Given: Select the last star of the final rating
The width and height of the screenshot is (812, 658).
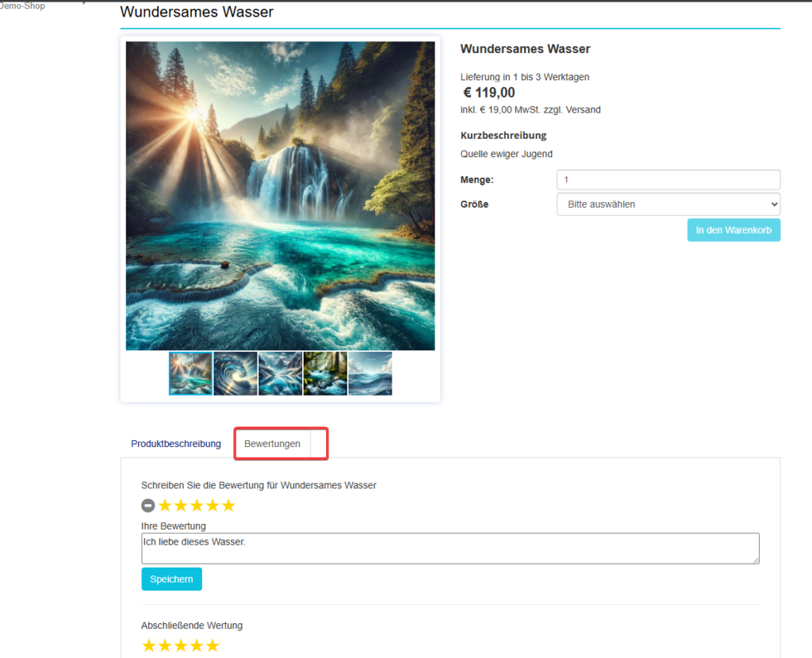Looking at the screenshot, I should coord(213,645).
